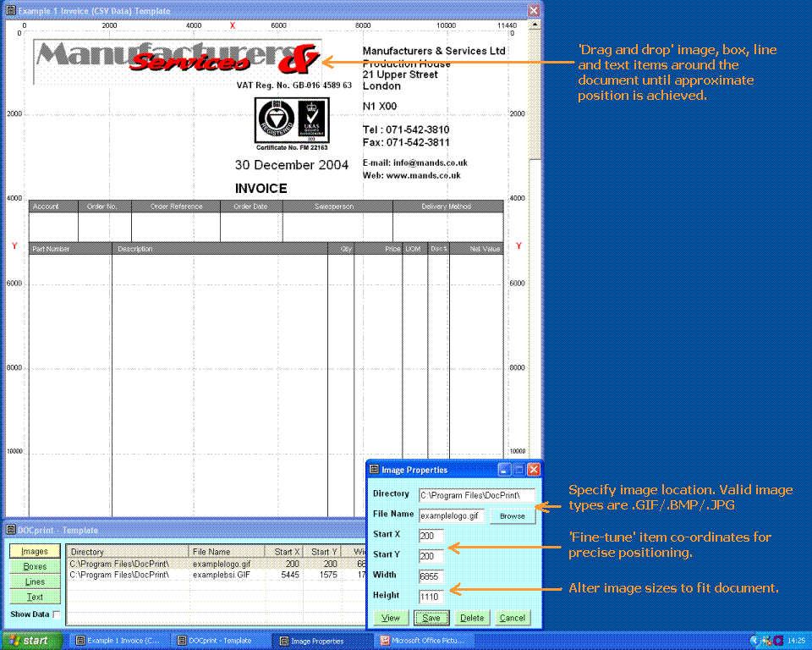Save the image properties
The width and height of the screenshot is (812, 650).
pos(431,618)
